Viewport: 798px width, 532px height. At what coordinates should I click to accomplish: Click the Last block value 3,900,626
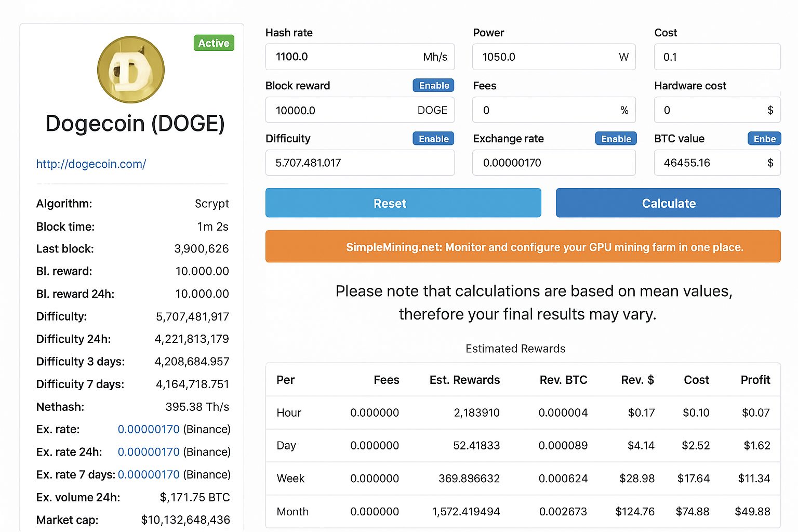[202, 249]
